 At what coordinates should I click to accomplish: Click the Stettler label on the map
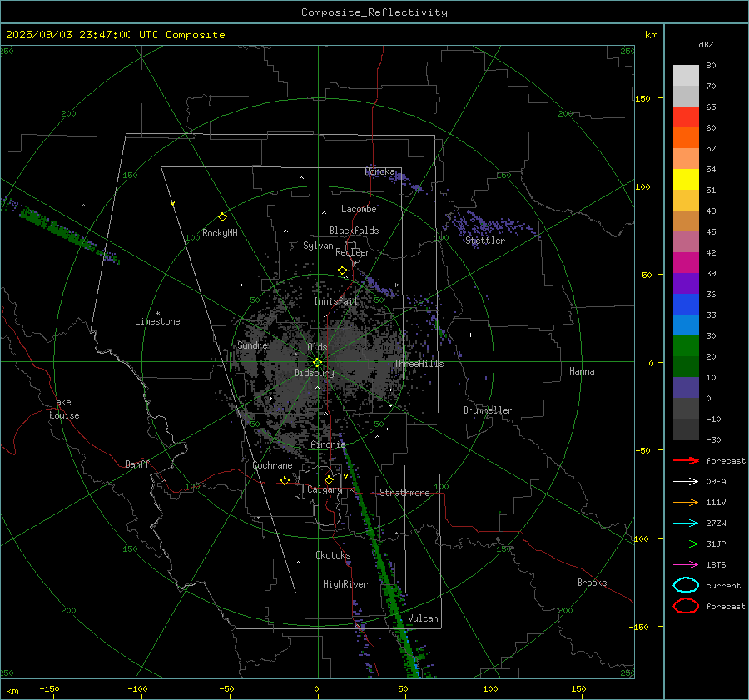pyautogui.click(x=485, y=241)
